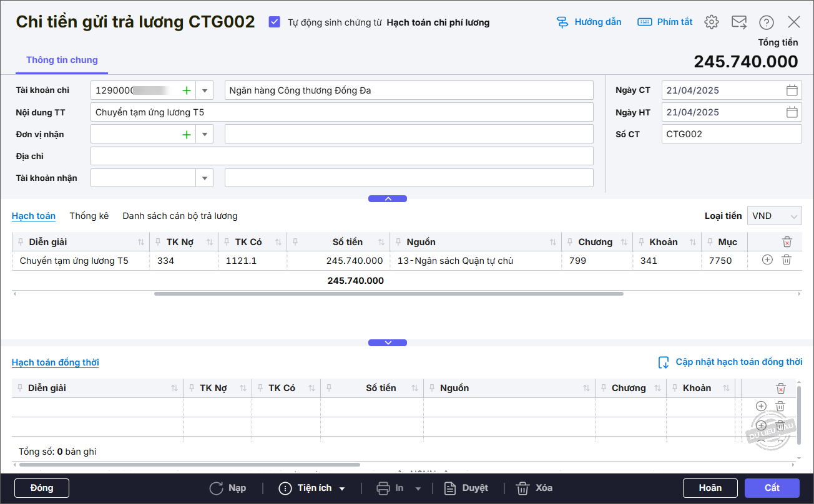
Task: Expand Tài khoản chi dropdown arrow
Action: point(205,90)
